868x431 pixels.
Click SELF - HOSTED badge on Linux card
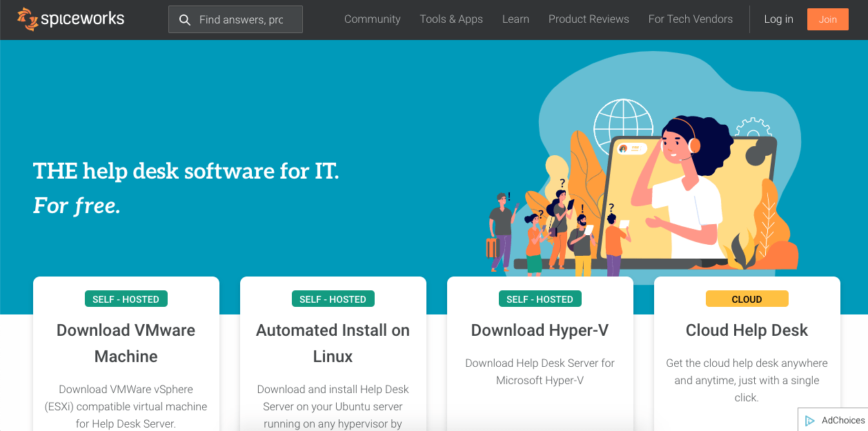(333, 299)
